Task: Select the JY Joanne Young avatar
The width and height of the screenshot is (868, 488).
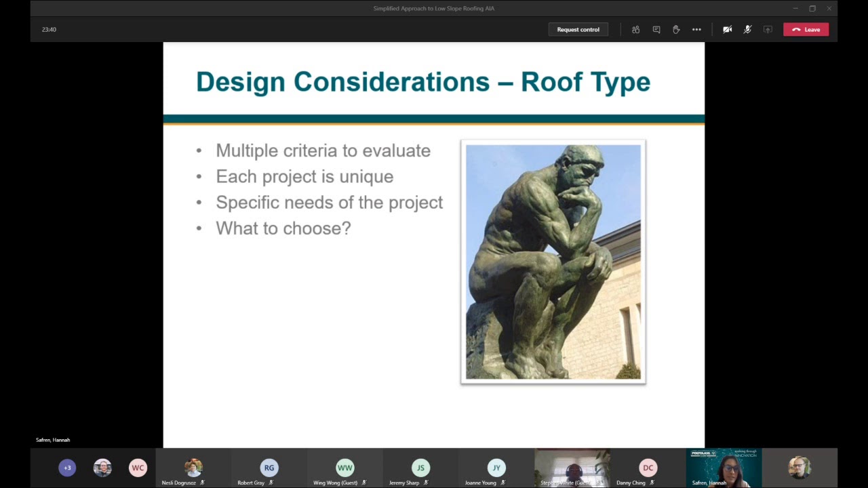Action: click(496, 468)
